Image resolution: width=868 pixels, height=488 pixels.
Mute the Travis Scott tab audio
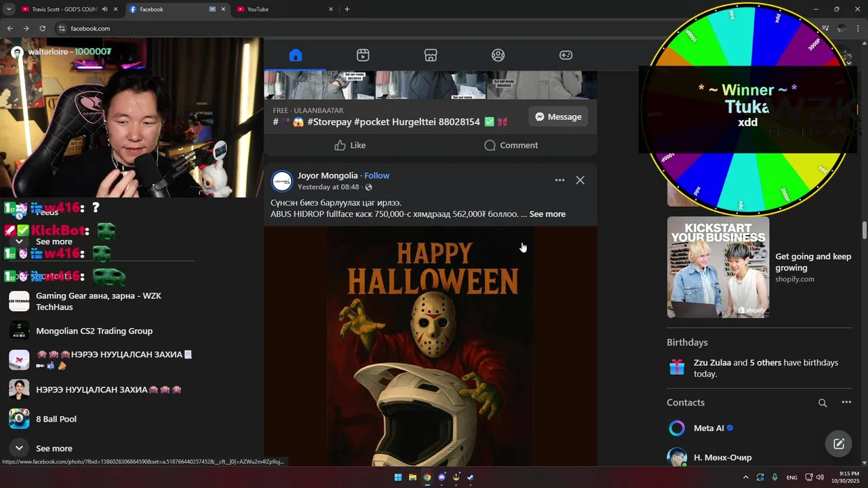[x=104, y=9]
